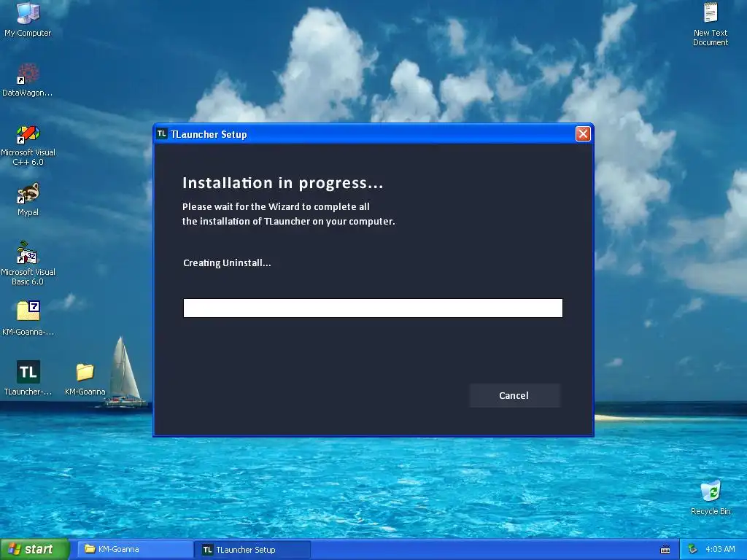This screenshot has width=747, height=560.
Task: Switch to KM-Goanna taskbar window
Action: (135, 550)
